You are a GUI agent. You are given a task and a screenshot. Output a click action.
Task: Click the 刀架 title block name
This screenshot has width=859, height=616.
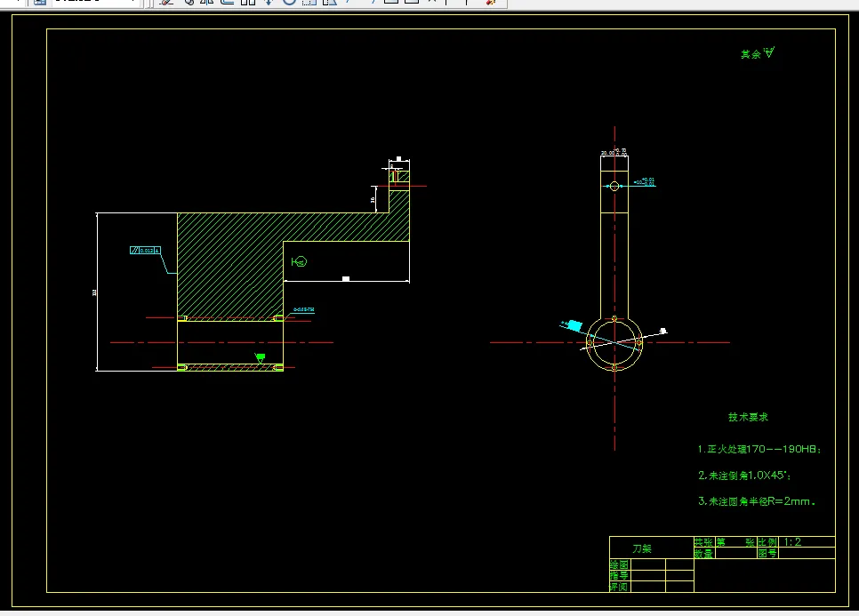[642, 548]
